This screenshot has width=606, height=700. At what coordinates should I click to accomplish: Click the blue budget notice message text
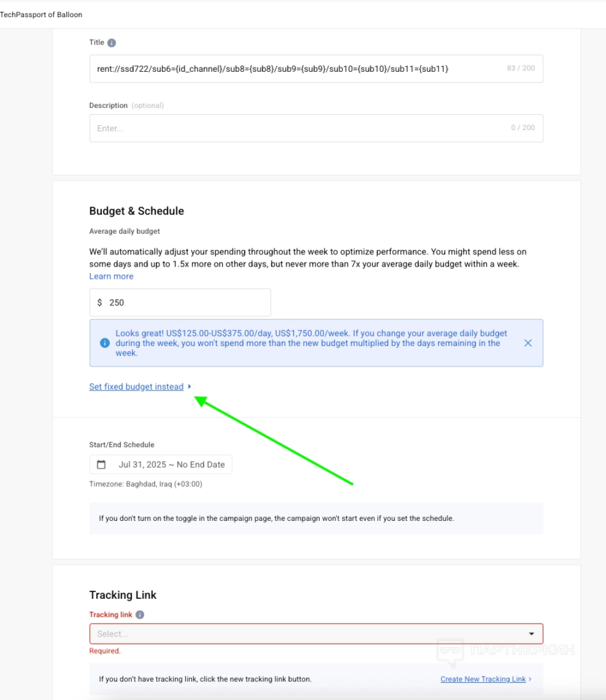pos(311,343)
